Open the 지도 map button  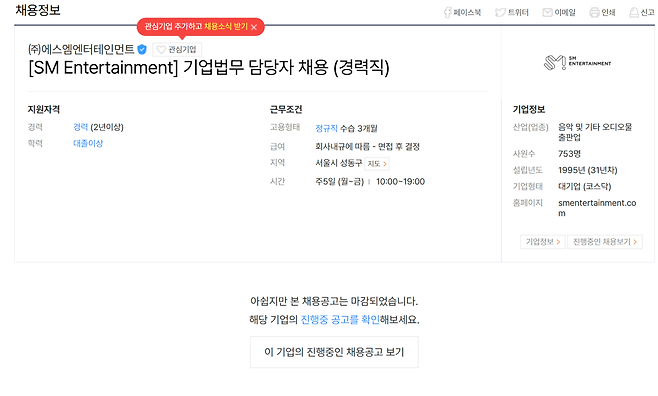click(x=377, y=164)
